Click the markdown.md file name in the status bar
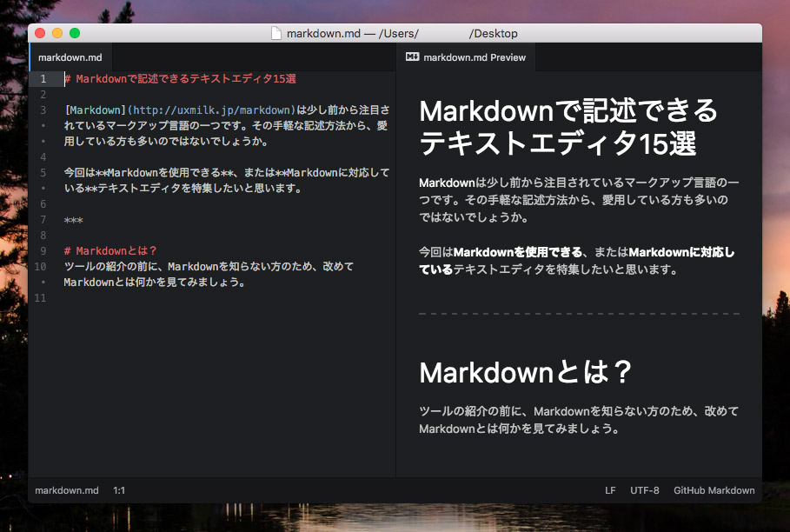The width and height of the screenshot is (790, 532). 67,490
